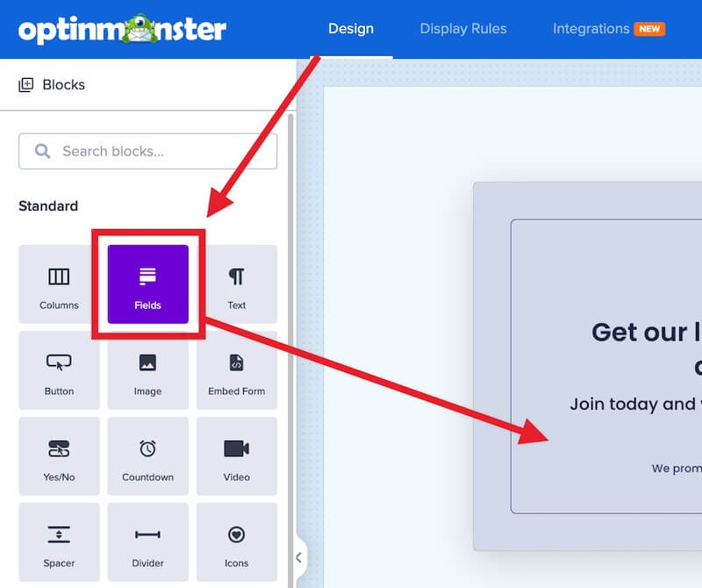The width and height of the screenshot is (702, 588).
Task: Switch to the Display Rules tab
Action: click(463, 28)
